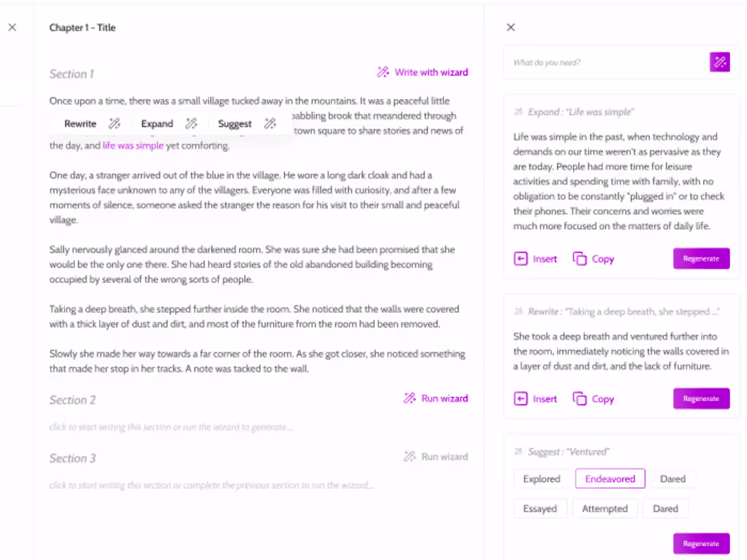
Task: Close the assistant side panel
Action: tap(511, 27)
